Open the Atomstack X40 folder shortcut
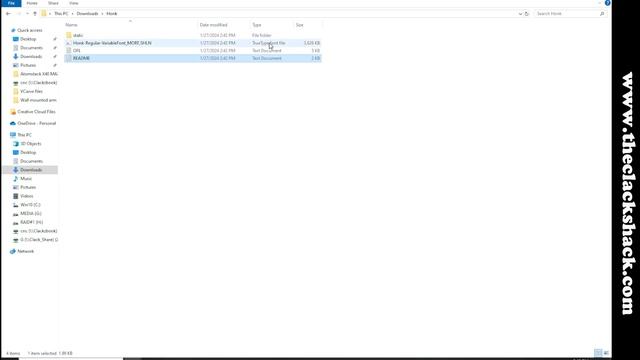This screenshot has height=360, width=640. pyautogui.click(x=39, y=74)
